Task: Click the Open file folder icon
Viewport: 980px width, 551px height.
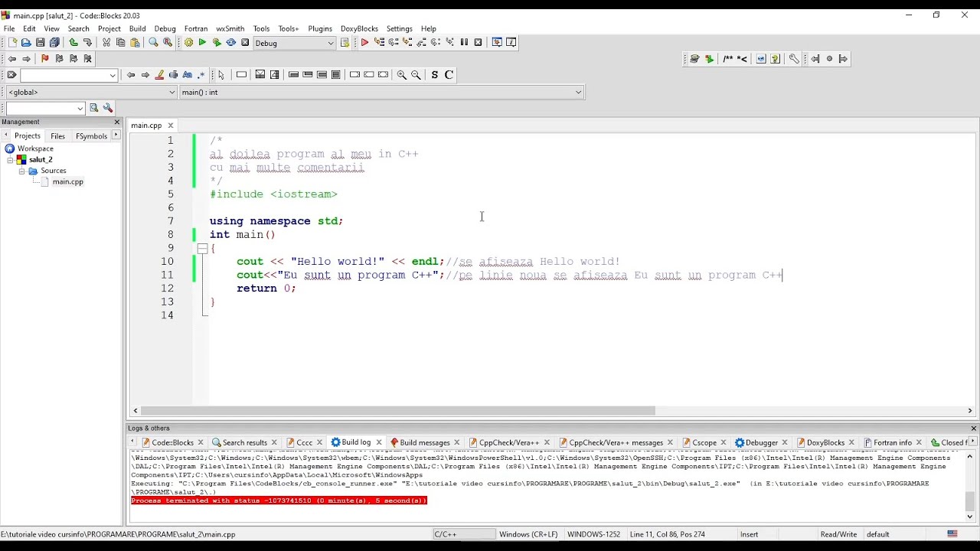Action: [x=26, y=43]
